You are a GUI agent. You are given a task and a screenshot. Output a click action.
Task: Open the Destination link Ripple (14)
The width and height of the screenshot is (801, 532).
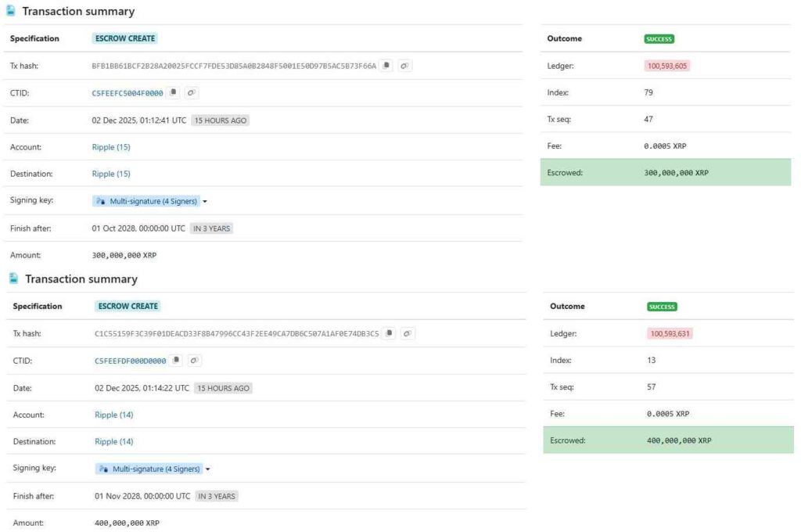(114, 441)
